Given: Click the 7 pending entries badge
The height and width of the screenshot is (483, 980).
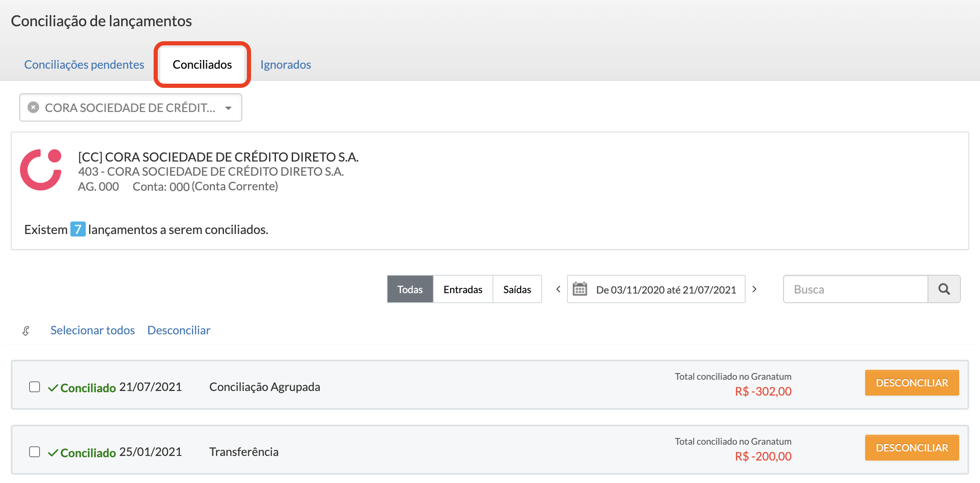Looking at the screenshot, I should tap(78, 229).
